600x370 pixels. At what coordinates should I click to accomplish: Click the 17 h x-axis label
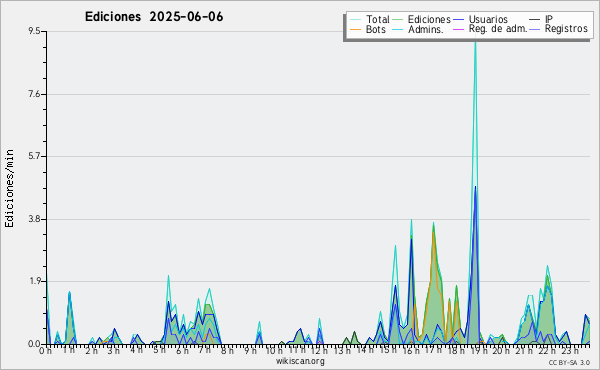[434, 350]
